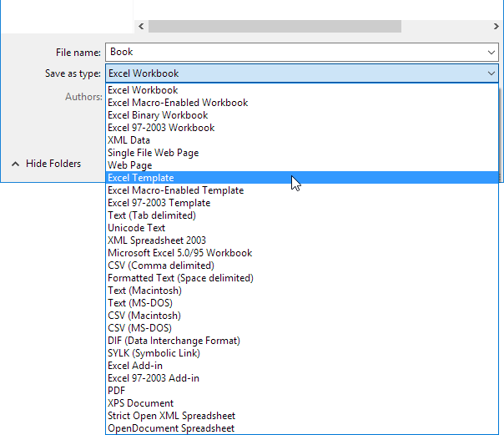Select Strict Open XML Spreadsheet
The width and height of the screenshot is (504, 435).
(171, 416)
